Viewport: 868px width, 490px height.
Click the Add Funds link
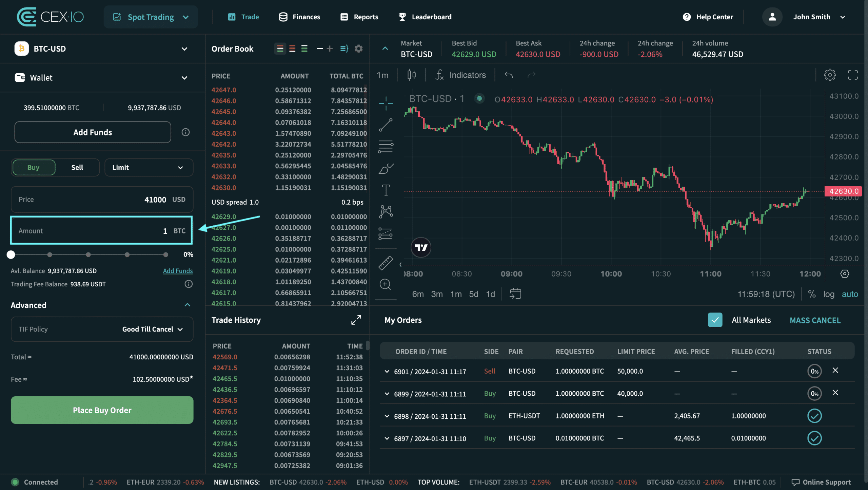tap(178, 270)
